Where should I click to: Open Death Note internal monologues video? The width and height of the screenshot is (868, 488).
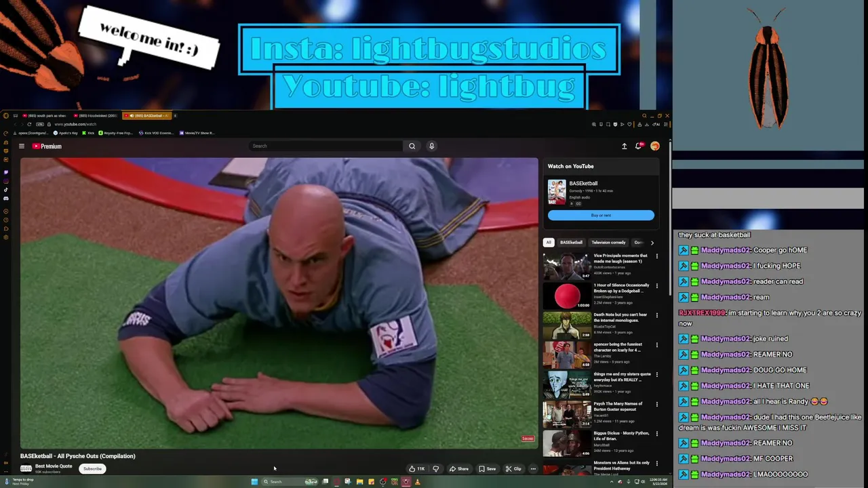click(567, 325)
